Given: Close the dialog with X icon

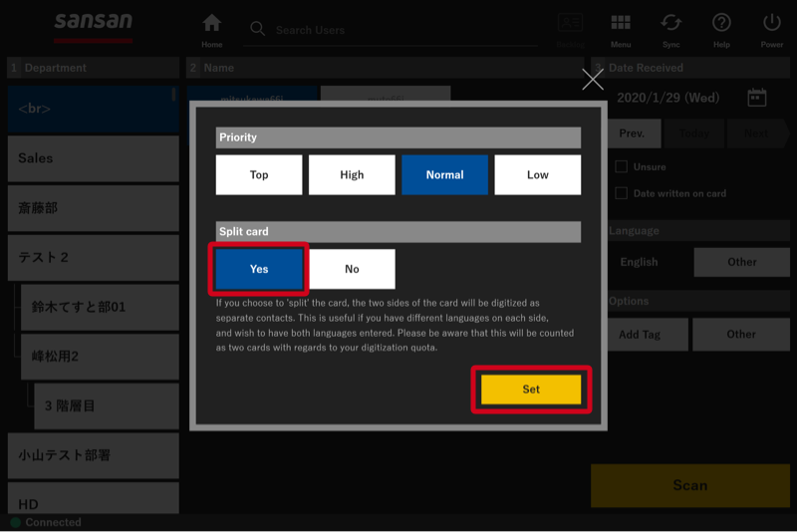Looking at the screenshot, I should coord(593,80).
